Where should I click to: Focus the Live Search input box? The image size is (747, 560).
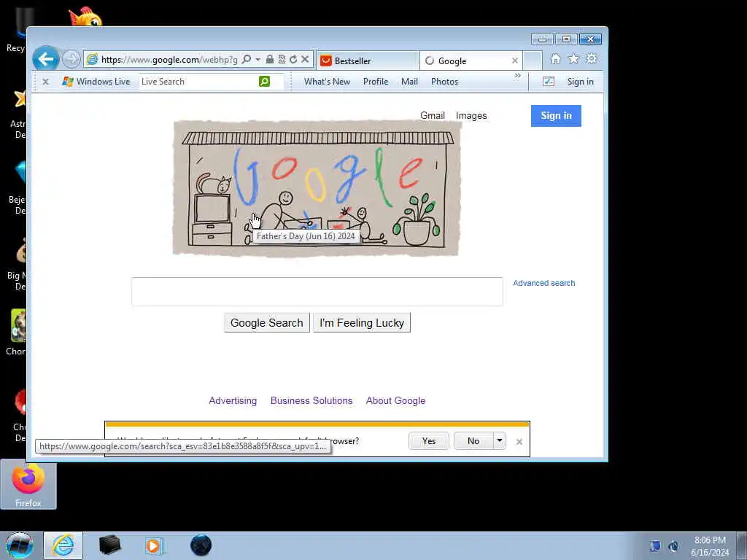tap(198, 82)
